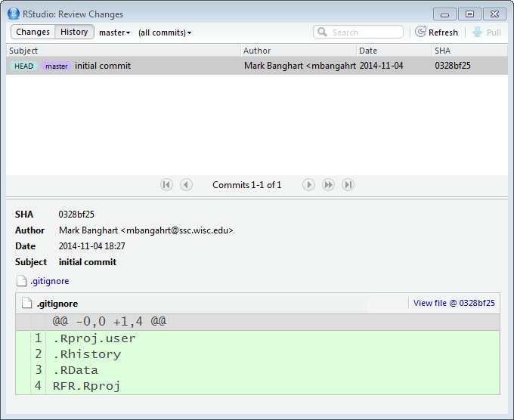Click the diff hunk header '@@ -0,0 +1,4 @@'
This screenshot has width=514, height=420.
110,321
